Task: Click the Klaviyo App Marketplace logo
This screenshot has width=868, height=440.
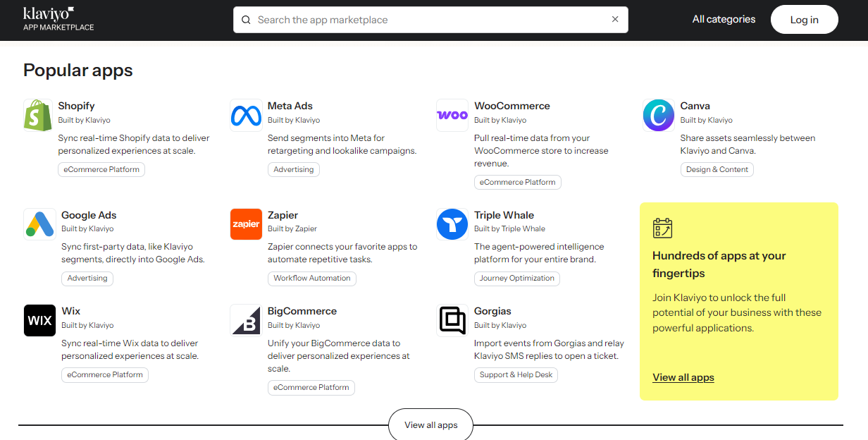Action: (x=58, y=19)
